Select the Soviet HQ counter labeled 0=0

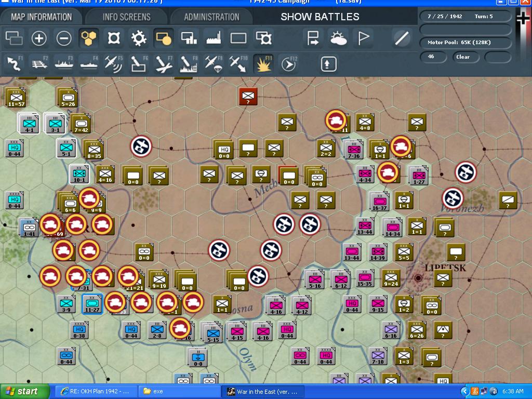pyautogui.click(x=223, y=149)
